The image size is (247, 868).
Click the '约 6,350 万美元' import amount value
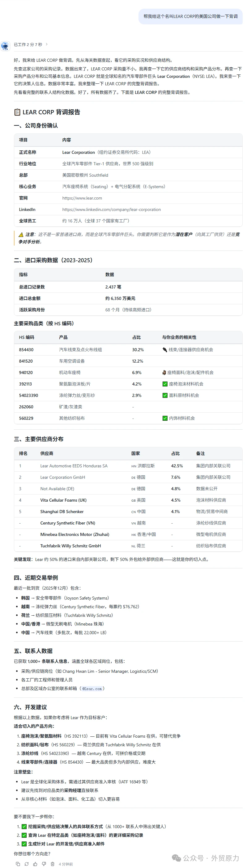click(x=120, y=298)
